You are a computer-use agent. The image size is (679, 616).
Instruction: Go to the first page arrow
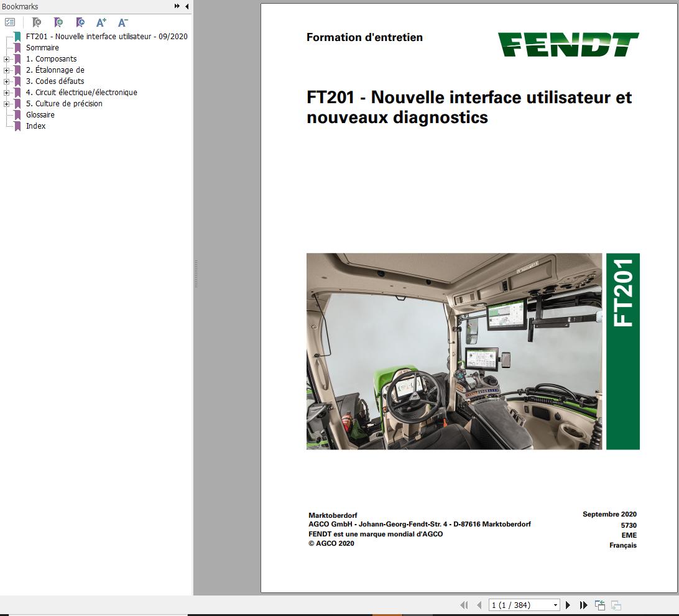pos(464,605)
